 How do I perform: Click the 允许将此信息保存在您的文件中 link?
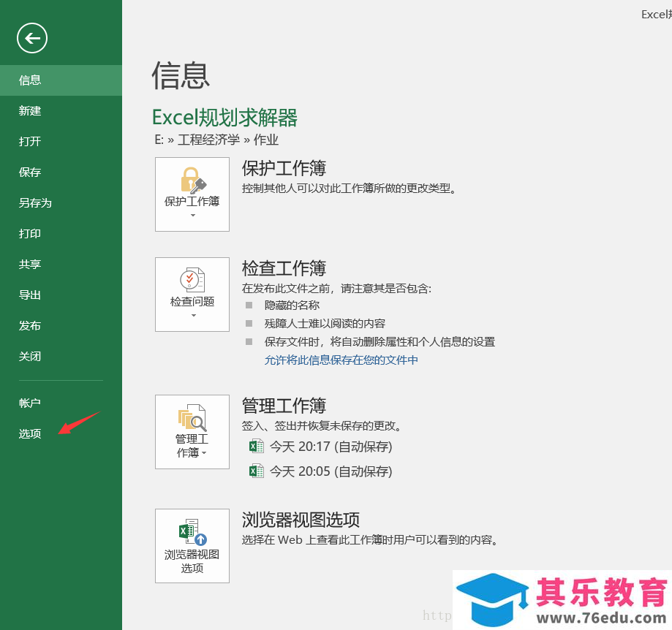tap(341, 360)
